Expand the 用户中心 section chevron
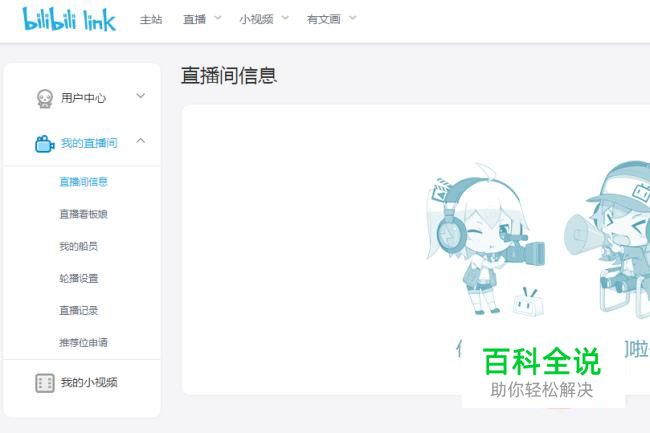 click(x=141, y=96)
